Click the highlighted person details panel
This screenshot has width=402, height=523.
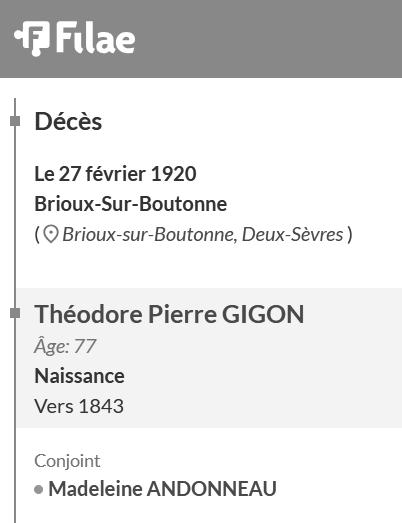coord(209,358)
